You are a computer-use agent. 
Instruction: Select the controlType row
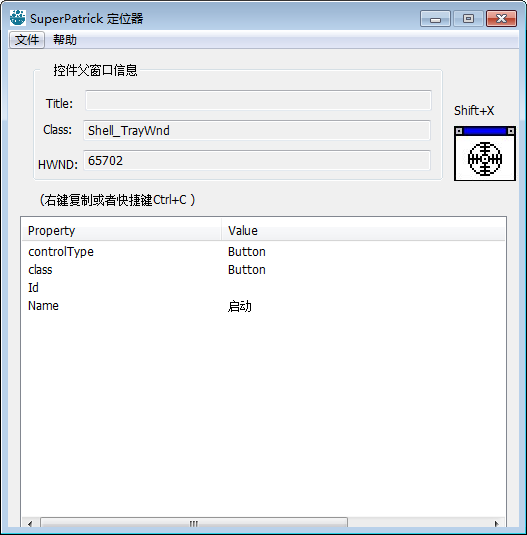tap(263, 252)
